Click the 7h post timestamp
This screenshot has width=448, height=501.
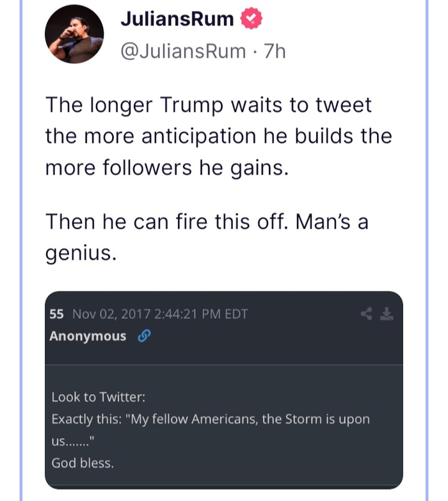(x=275, y=51)
